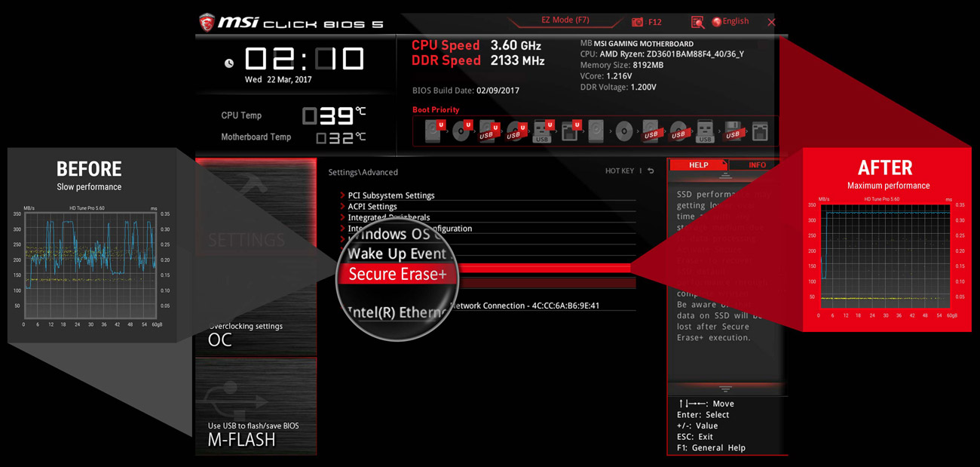
Task: Open Integrated Peripherals entry
Action: point(389,217)
